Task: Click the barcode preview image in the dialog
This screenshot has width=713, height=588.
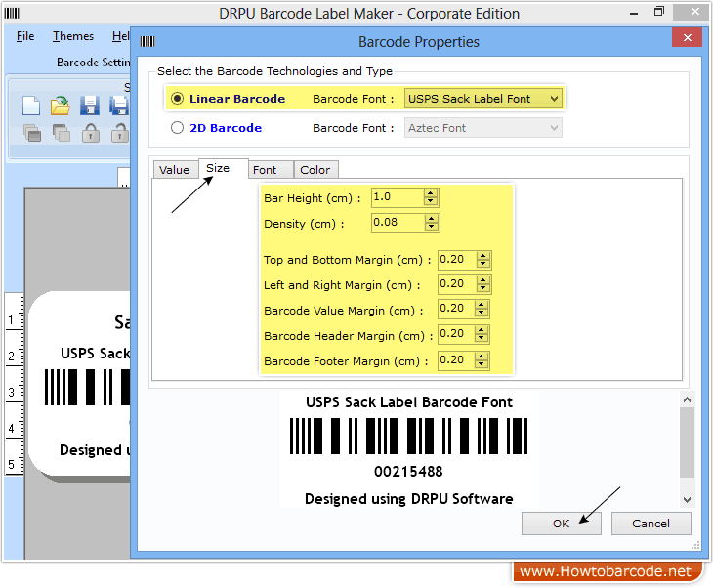Action: [409, 436]
